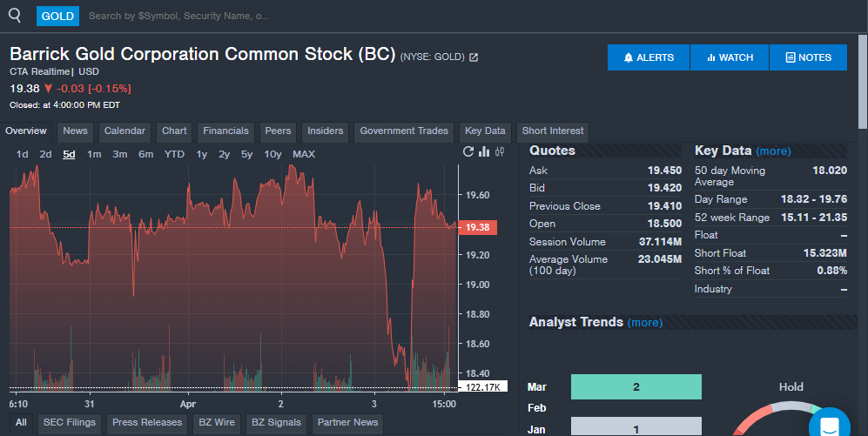
Task: Click the ALERTS bell button
Action: [649, 57]
